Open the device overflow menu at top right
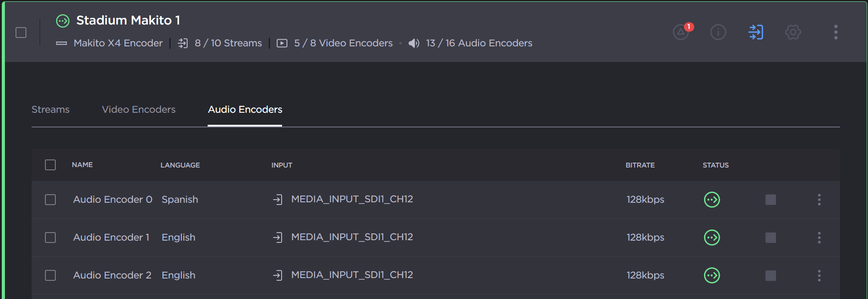This screenshot has width=868, height=299. pos(835,32)
